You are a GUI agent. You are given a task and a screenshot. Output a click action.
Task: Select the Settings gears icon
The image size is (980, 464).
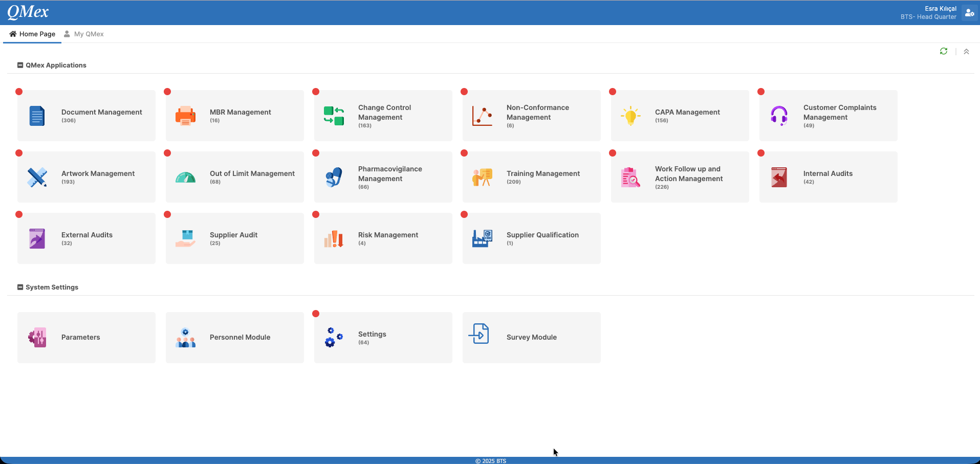pyautogui.click(x=334, y=338)
